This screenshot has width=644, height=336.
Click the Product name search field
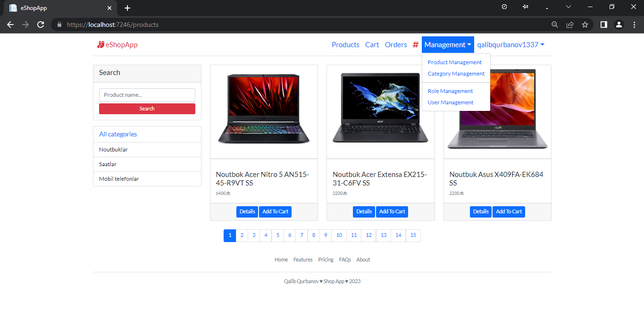pyautogui.click(x=147, y=95)
